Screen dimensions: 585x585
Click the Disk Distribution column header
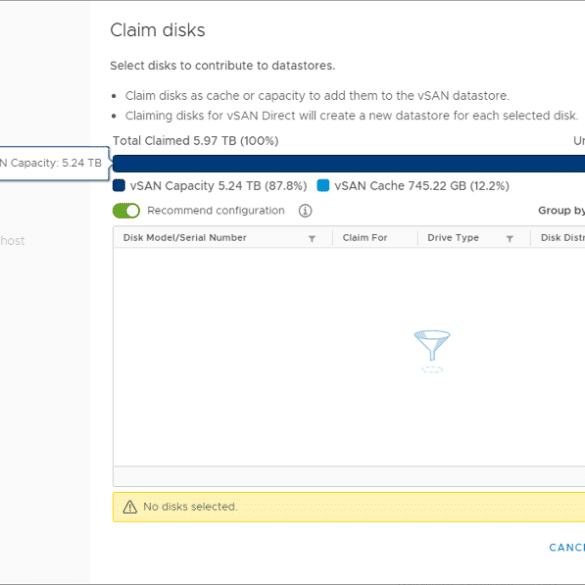[x=563, y=238]
